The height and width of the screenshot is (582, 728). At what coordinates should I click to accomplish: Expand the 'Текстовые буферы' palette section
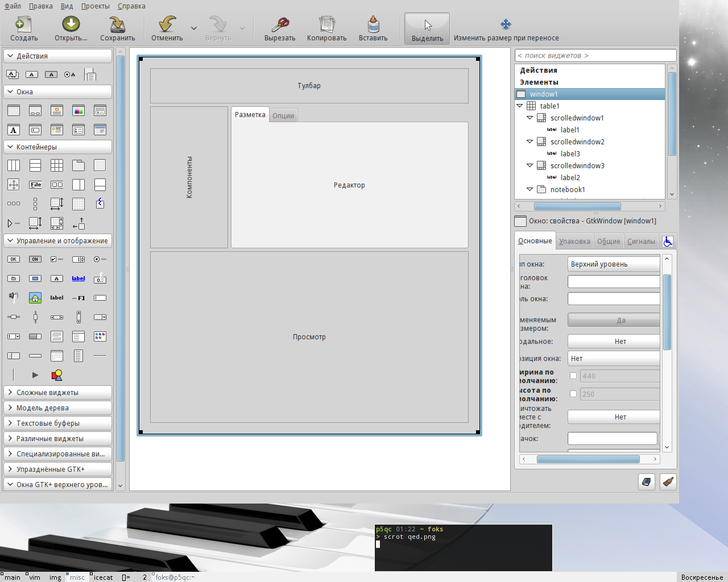tap(57, 423)
